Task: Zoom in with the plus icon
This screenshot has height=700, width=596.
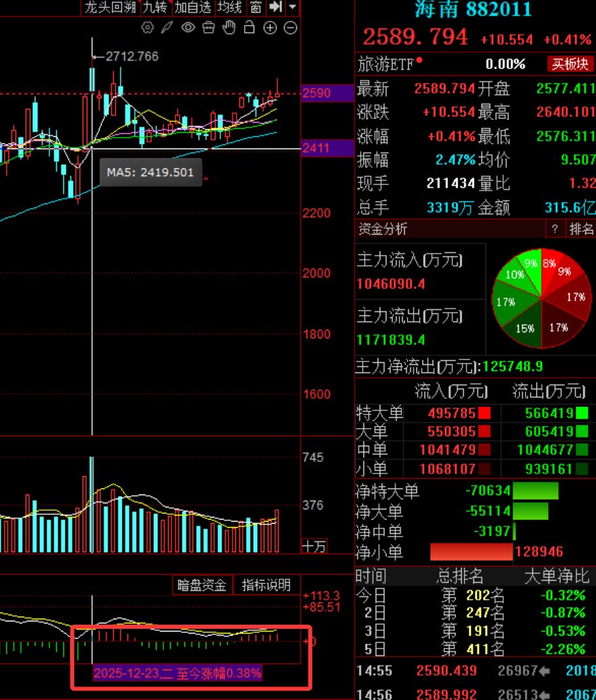Action: 270,28
